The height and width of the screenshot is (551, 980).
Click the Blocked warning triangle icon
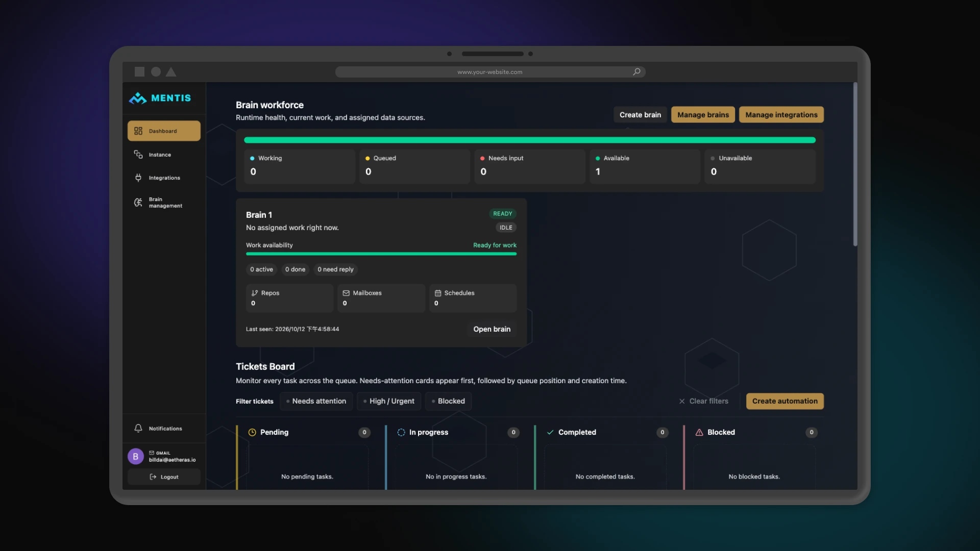[x=699, y=432]
